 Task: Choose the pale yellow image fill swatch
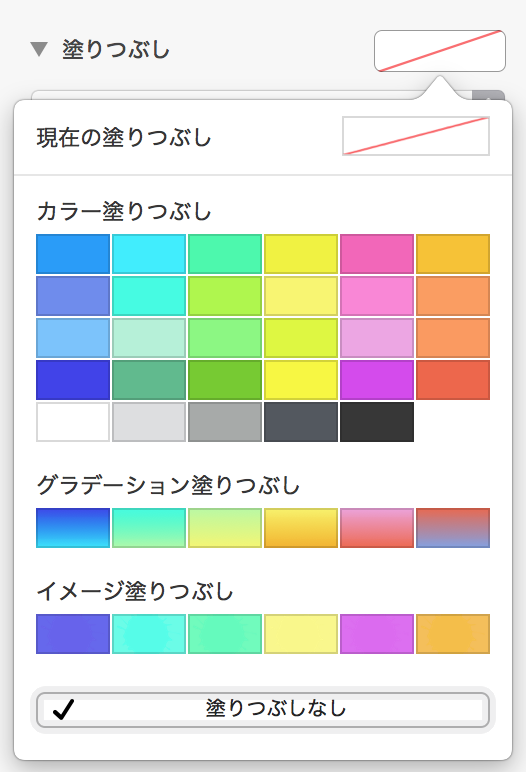pyautogui.click(x=301, y=634)
